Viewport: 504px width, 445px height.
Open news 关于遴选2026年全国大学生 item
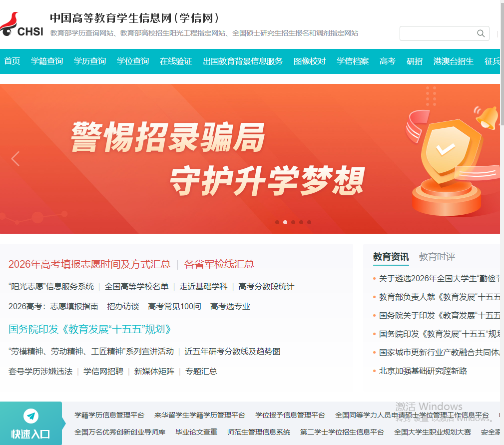coord(439,278)
